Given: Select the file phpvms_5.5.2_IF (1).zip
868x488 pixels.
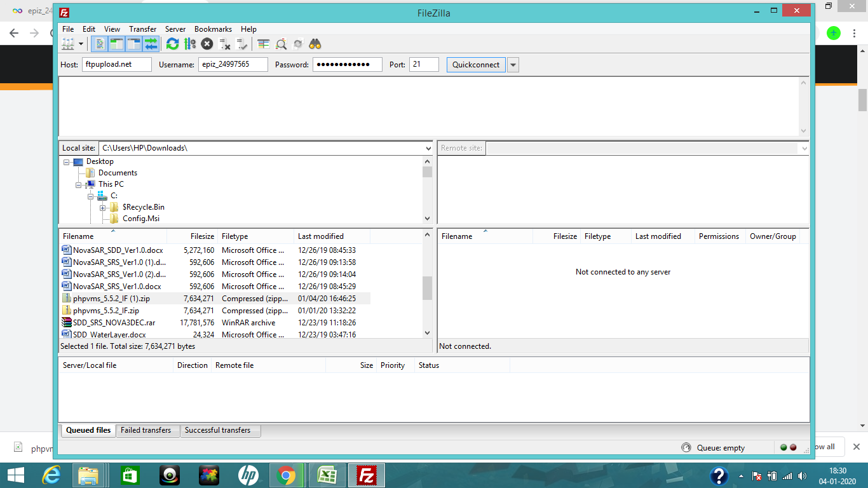Looking at the screenshot, I should 215,299.
